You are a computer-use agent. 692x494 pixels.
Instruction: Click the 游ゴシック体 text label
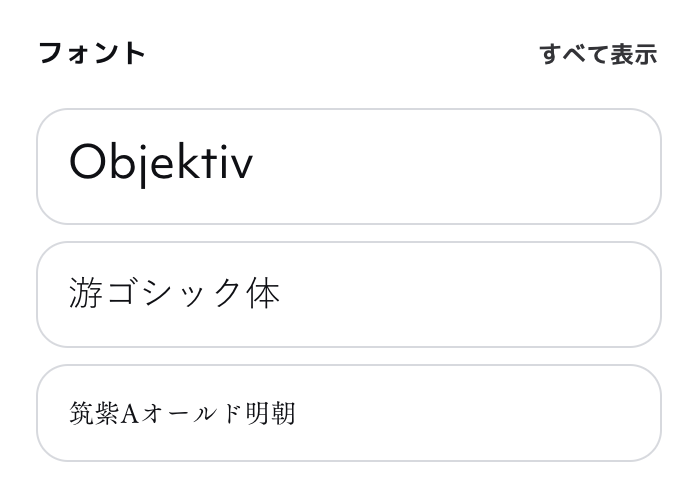click(175, 293)
